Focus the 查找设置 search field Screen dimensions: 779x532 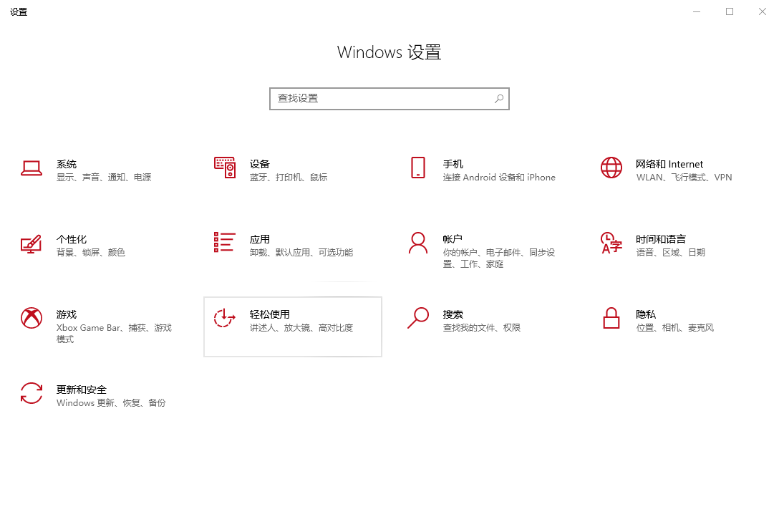click(x=389, y=99)
